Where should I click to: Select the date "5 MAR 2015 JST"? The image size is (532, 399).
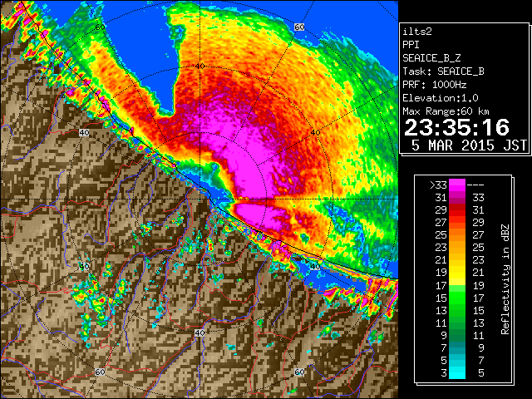pos(469,145)
